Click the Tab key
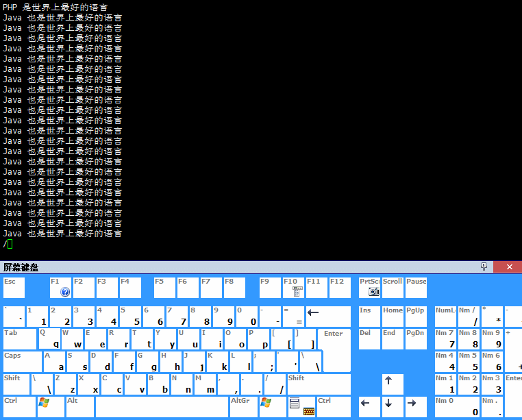This screenshot has width=522, height=420. coord(20,339)
